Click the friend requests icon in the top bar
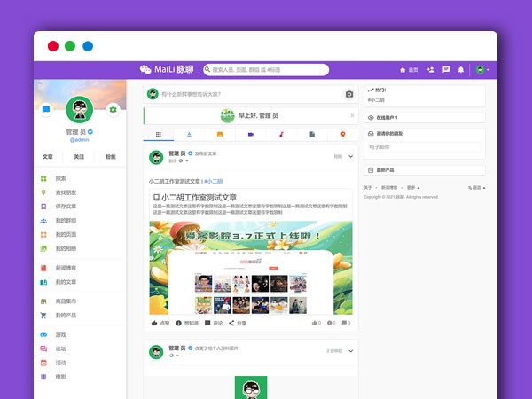Screen dimensions: 532x399 [x=431, y=70]
